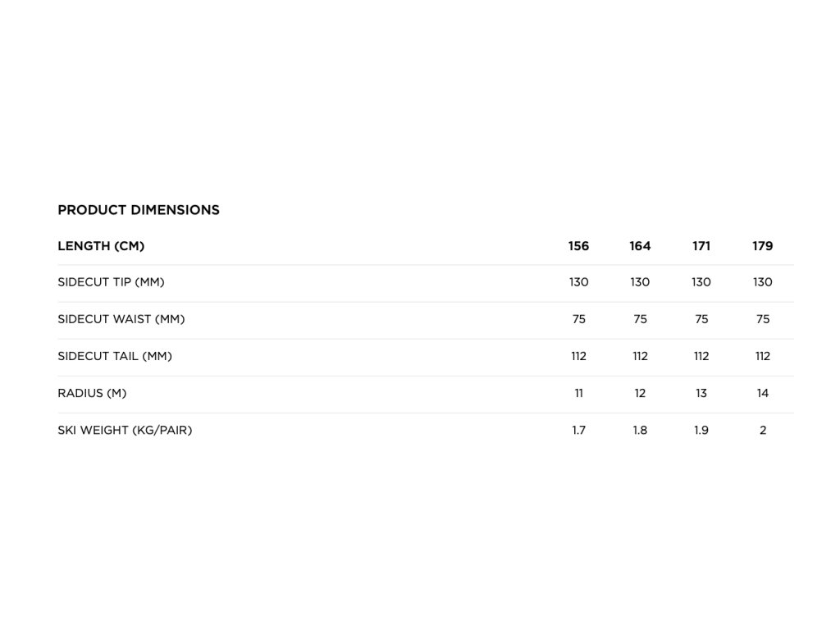This screenshot has width=840, height=630.
Task: Click ski weight value 1.7
Action: pyautogui.click(x=578, y=430)
